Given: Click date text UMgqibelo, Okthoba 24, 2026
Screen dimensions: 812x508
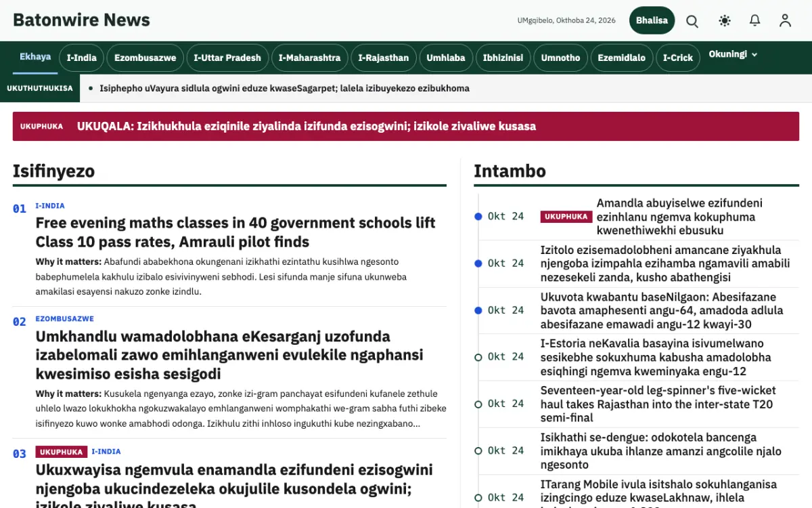Looking at the screenshot, I should pyautogui.click(x=566, y=20).
